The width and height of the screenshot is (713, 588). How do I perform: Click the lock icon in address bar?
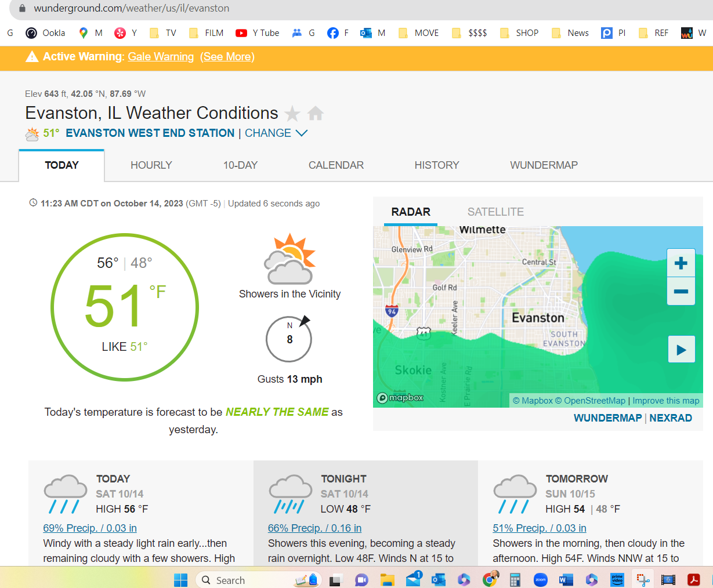click(x=22, y=8)
